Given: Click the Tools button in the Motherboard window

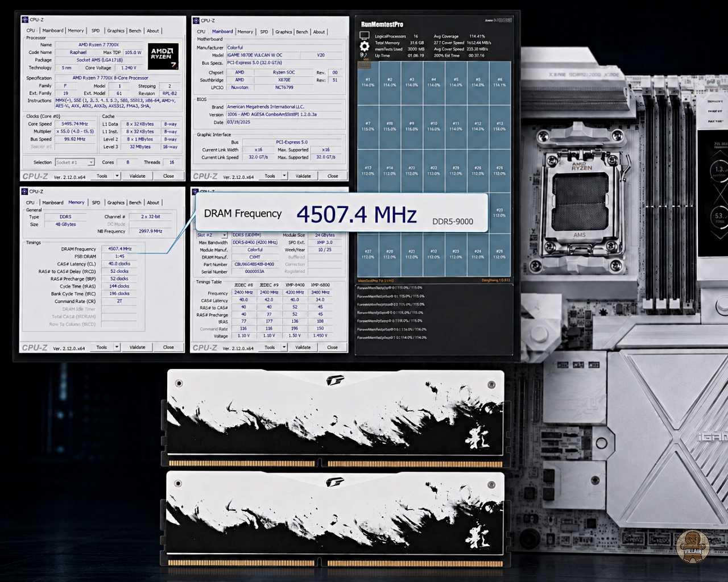Looking at the screenshot, I should pos(270,176).
